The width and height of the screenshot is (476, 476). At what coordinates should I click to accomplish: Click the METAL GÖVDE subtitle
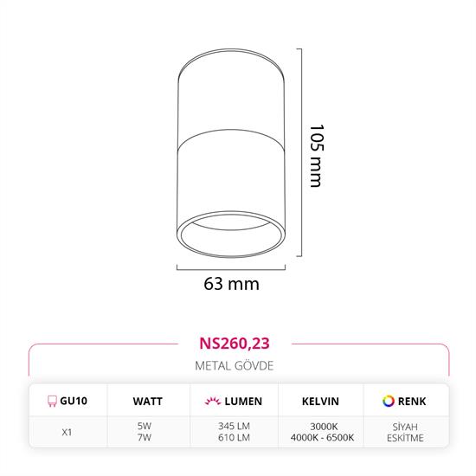[x=235, y=365]
